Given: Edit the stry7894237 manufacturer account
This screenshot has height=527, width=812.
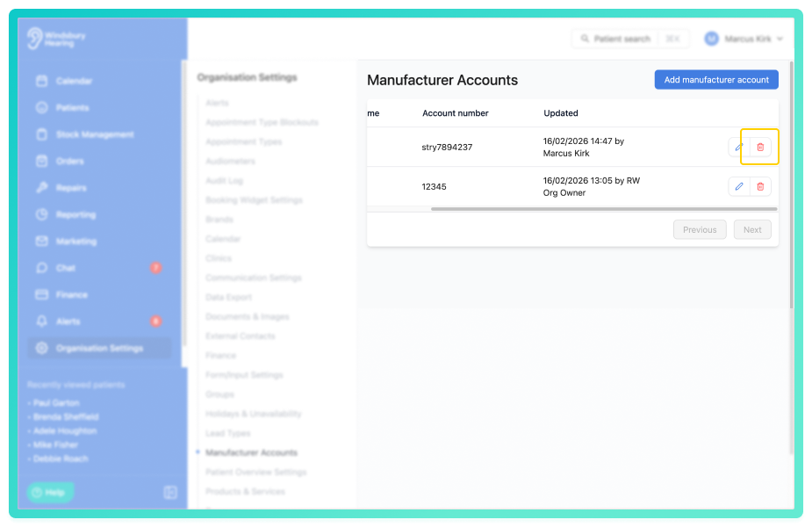Looking at the screenshot, I should (x=739, y=148).
